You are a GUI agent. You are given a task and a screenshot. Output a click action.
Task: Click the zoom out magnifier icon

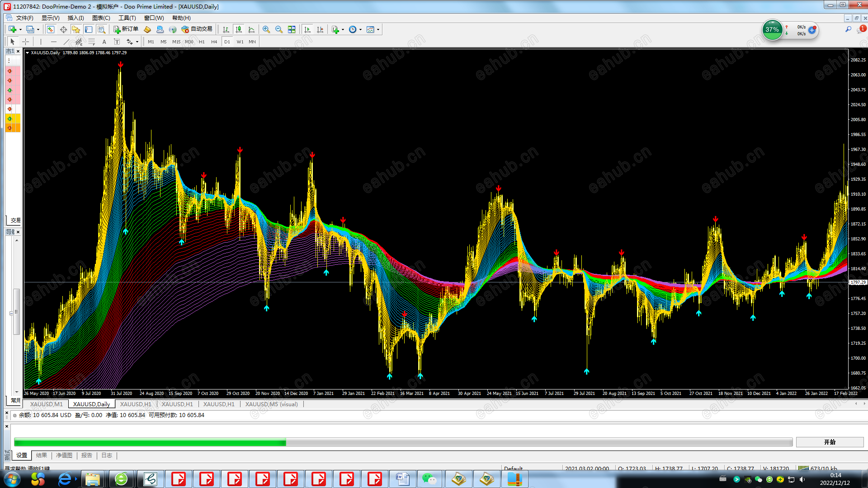279,29
